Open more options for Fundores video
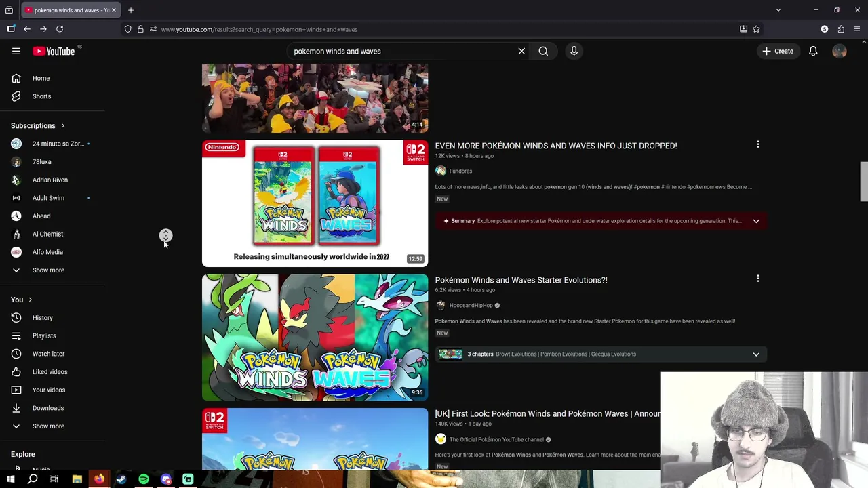This screenshot has height=488, width=868. tap(758, 144)
